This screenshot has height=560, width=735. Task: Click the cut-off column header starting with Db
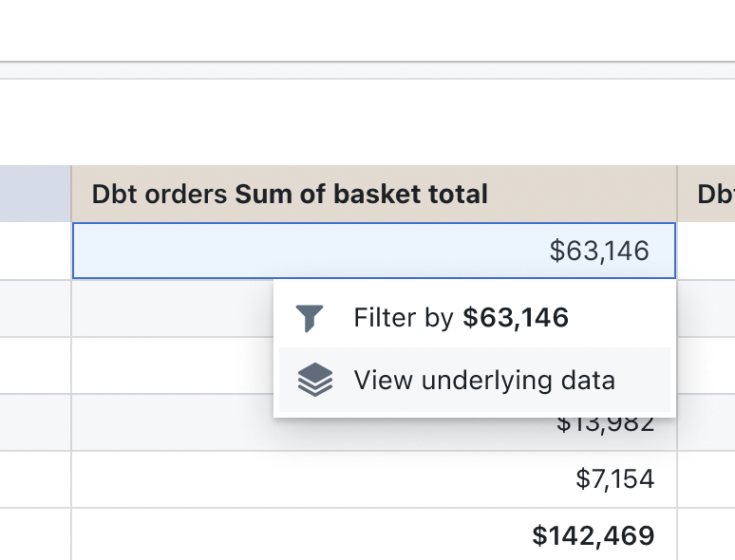pos(707,195)
